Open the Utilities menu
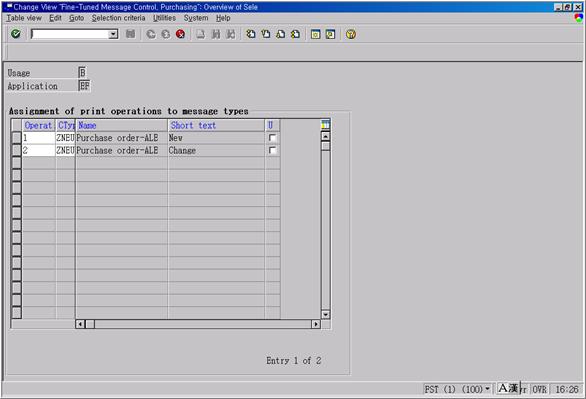This screenshot has height=399, width=586. click(x=164, y=18)
